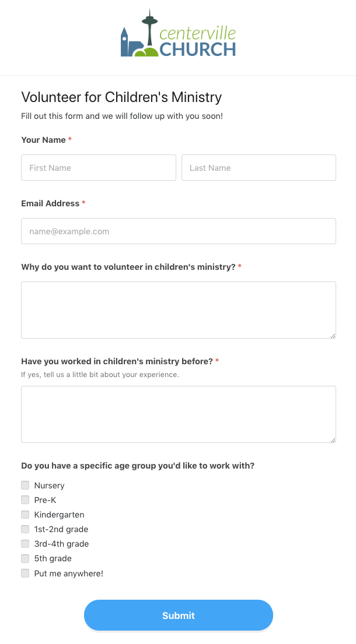356x644 pixels.
Task: Select the Kindergarten checkbox
Action: [25, 515]
